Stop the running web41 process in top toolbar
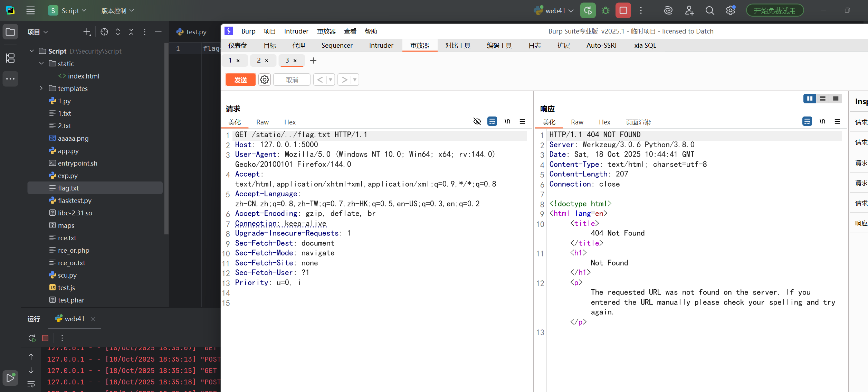868x392 pixels. click(x=623, y=10)
